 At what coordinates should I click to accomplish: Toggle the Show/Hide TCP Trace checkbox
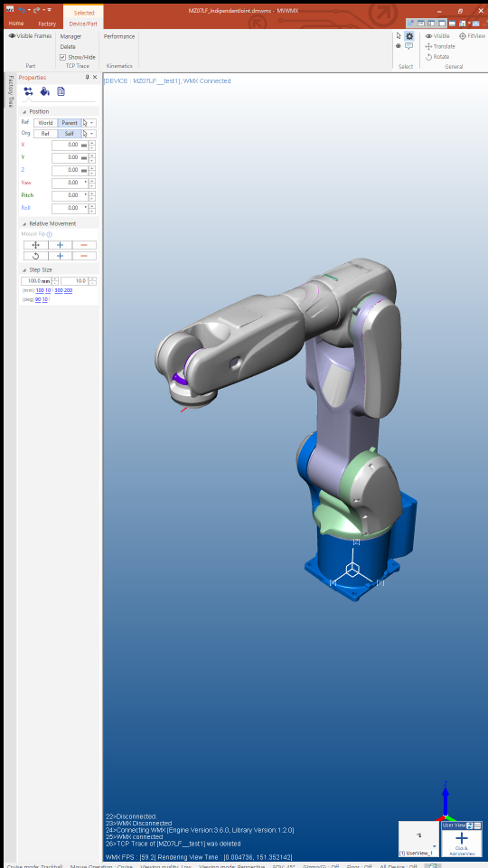62,57
